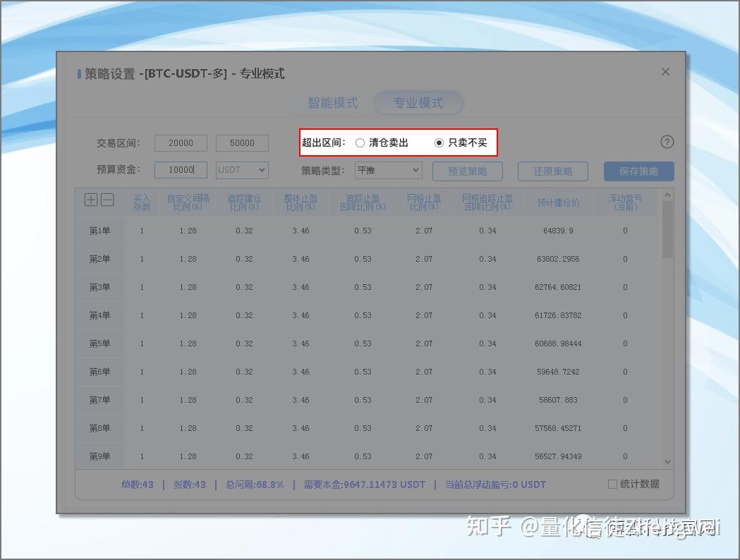Click the 0.53 cell in 第4单
The image size is (740, 560).
point(363,315)
